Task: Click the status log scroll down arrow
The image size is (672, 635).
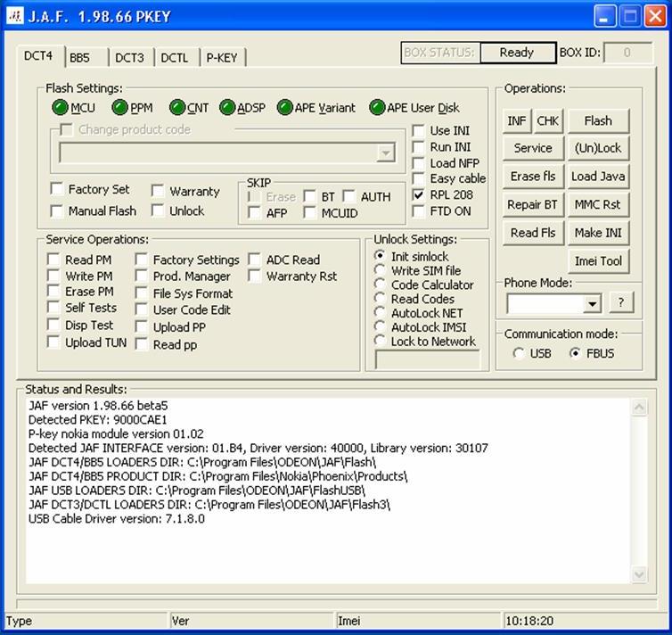Action: coord(639,574)
